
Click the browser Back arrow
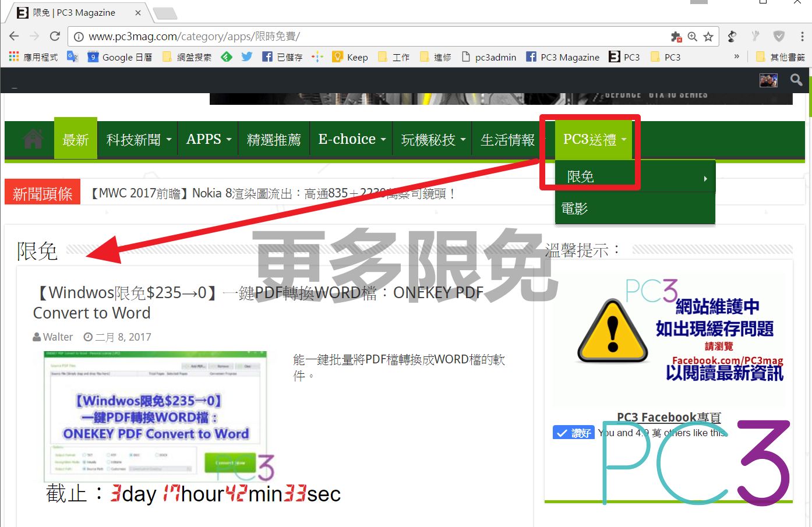14,36
